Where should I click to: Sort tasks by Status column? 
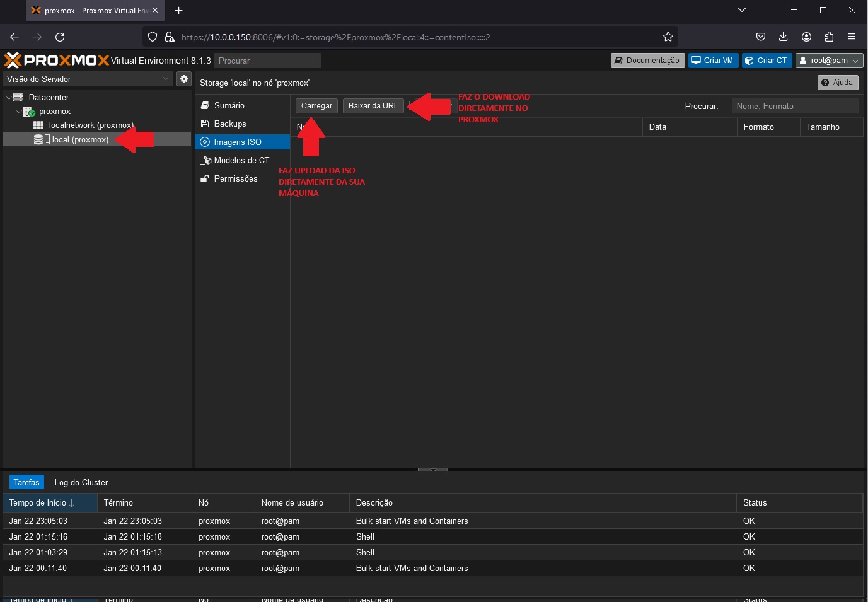coord(799,502)
